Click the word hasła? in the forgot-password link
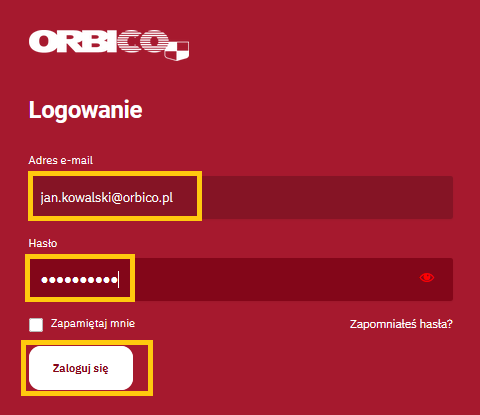480x415 pixels. click(x=436, y=324)
